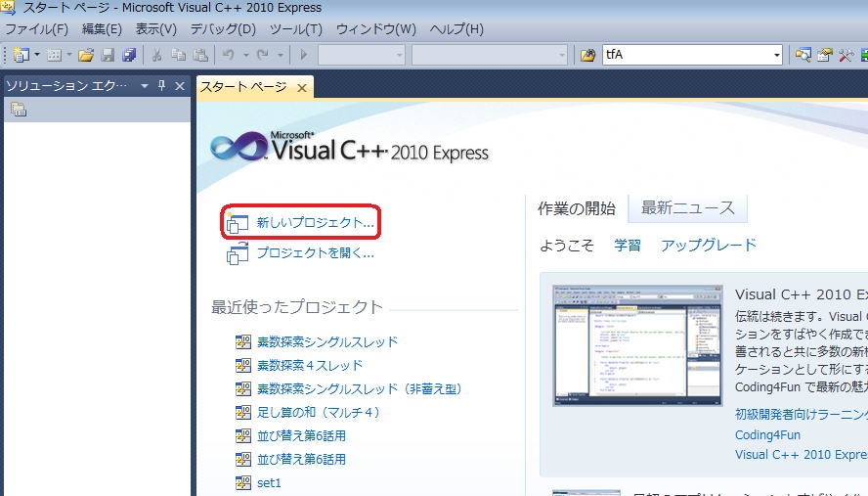Switch to the 作業の開始 tab
The height and width of the screenshot is (496, 868).
click(577, 208)
